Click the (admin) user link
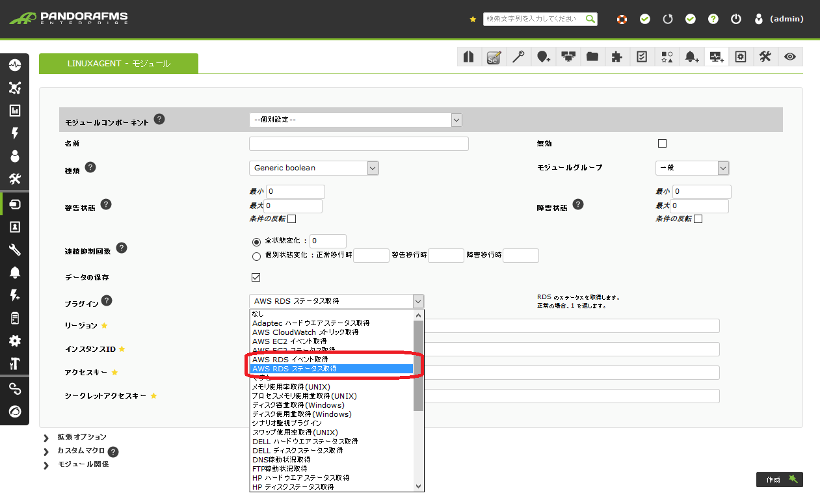This screenshot has width=820, height=504. 787,19
